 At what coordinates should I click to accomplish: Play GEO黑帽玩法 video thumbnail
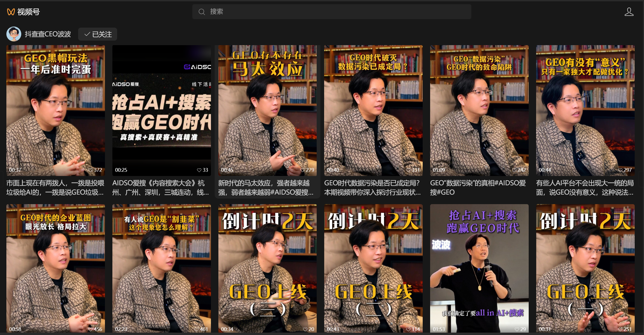point(56,110)
